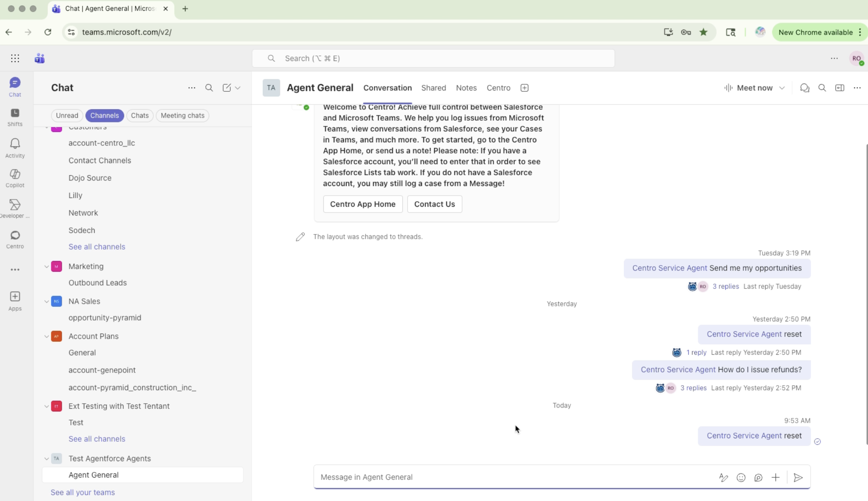
Task: Reload the browser page
Action: (48, 32)
